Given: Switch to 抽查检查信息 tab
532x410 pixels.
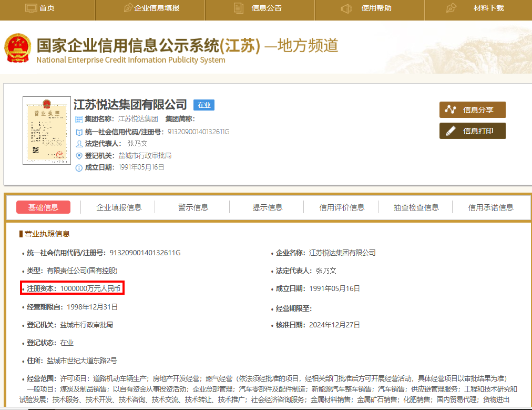Looking at the screenshot, I should pyautogui.click(x=416, y=207).
